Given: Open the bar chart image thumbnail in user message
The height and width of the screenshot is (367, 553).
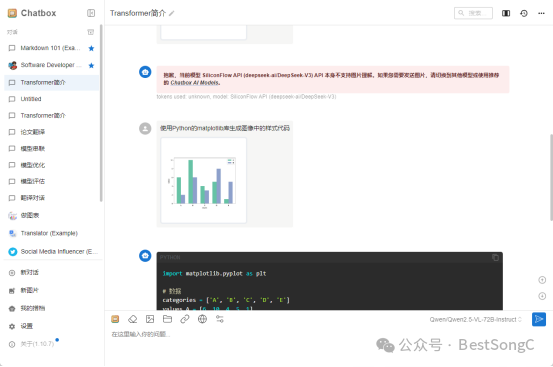Looking at the screenshot, I should pos(203,180).
